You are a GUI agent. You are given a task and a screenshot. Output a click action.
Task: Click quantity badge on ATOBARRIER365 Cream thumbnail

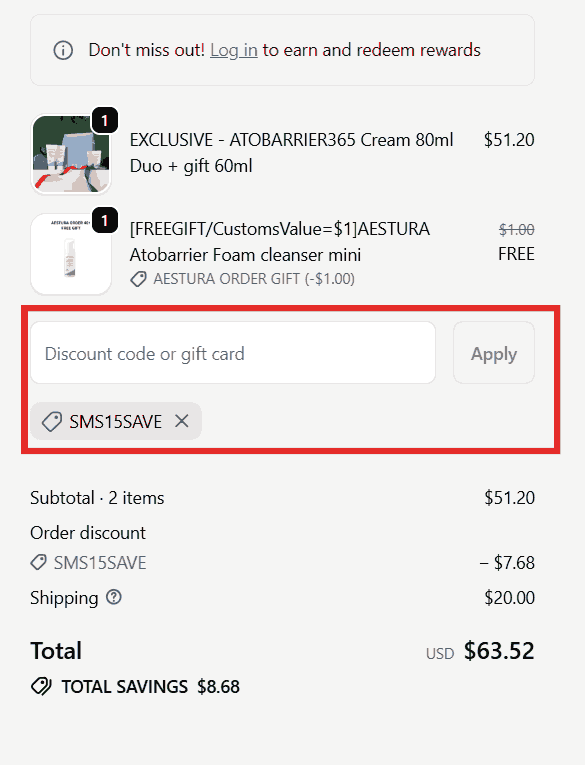pyautogui.click(x=105, y=121)
